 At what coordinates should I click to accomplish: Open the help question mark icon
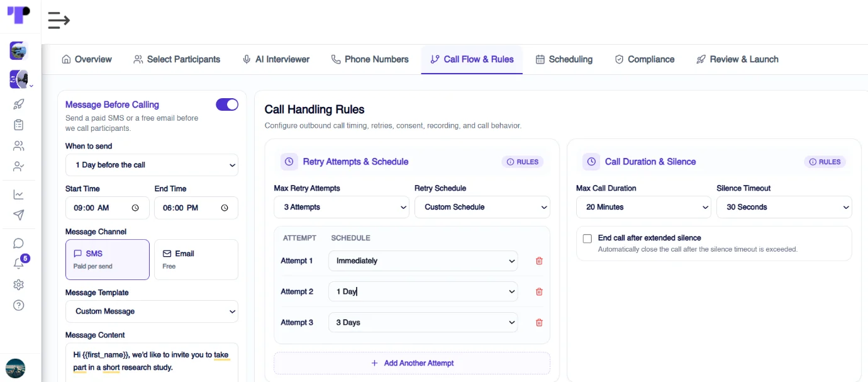(x=18, y=306)
